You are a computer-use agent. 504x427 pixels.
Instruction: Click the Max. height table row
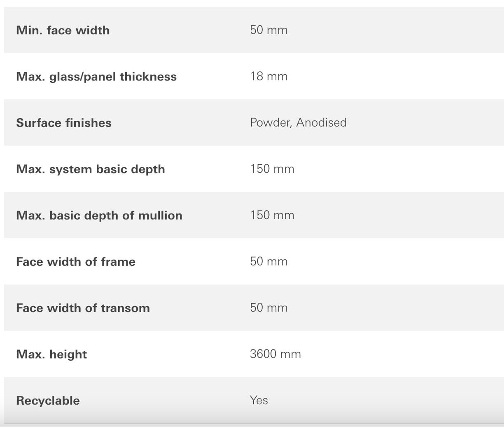pyautogui.click(x=254, y=354)
